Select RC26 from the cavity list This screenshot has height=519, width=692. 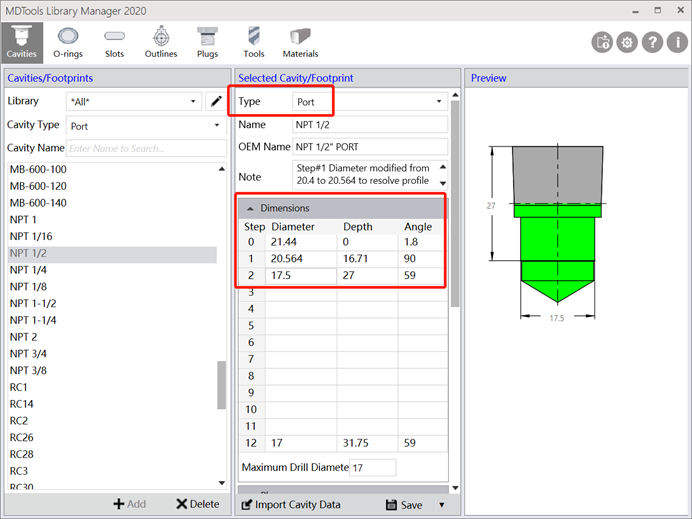(21, 437)
